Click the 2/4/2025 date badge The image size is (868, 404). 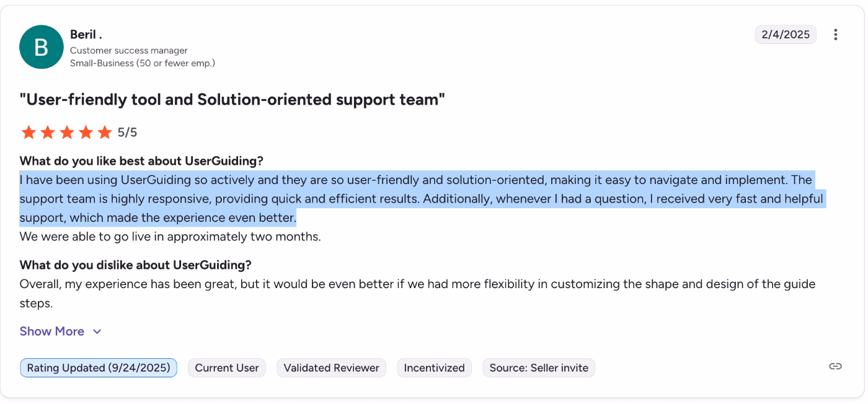click(786, 35)
